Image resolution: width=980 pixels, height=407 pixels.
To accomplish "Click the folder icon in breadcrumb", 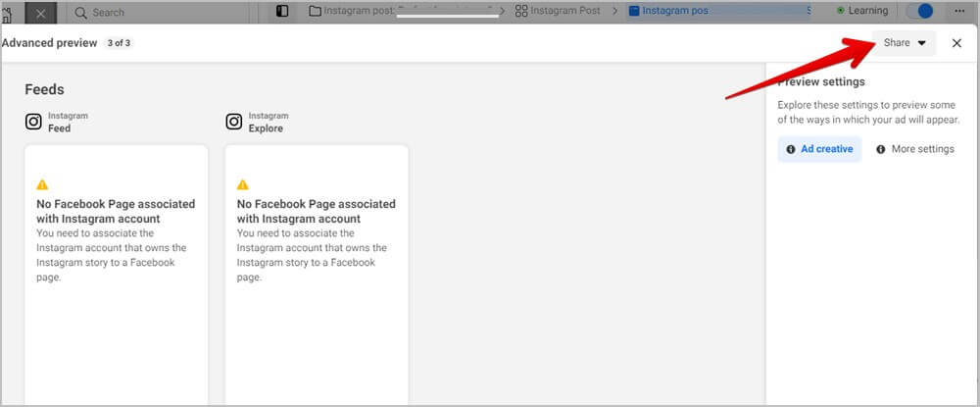I will click(x=315, y=11).
